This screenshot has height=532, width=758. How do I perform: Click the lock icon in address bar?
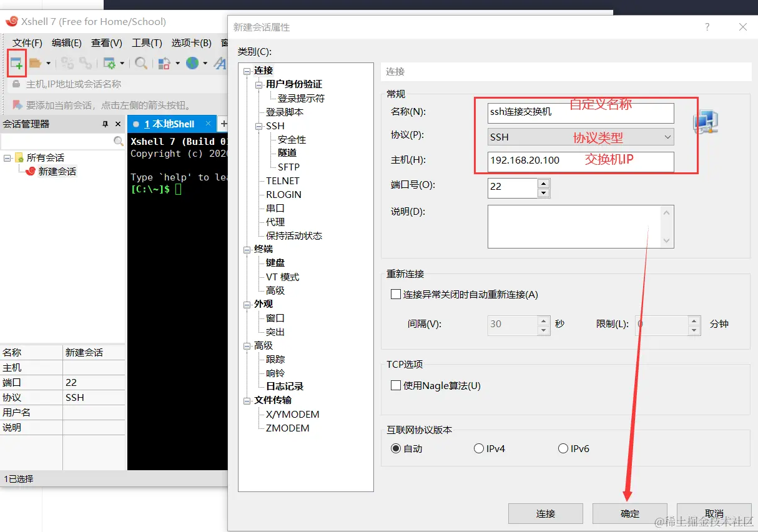click(x=16, y=84)
